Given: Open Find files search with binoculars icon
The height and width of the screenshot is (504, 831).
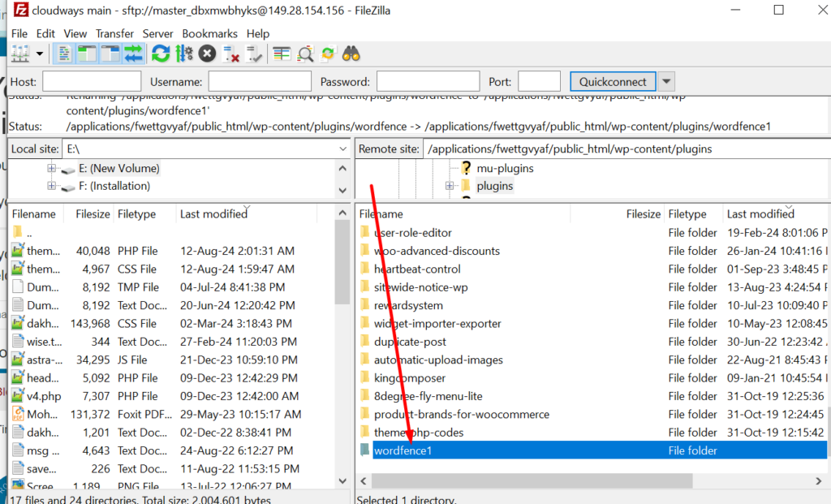Looking at the screenshot, I should click(351, 54).
